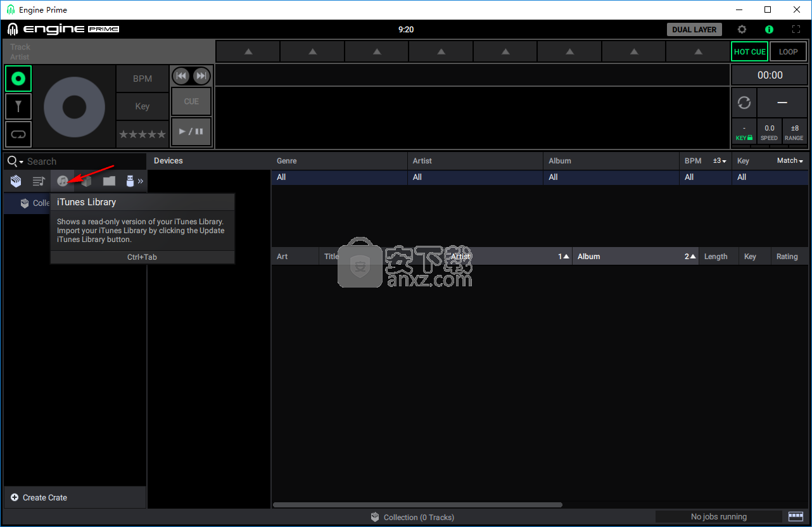Viewport: 812px width, 527px height.
Task: Trigger the last hot cue pad
Action: [x=697, y=51]
